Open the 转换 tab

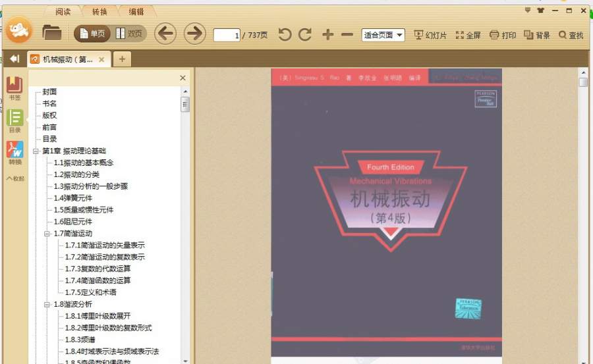[x=100, y=12]
